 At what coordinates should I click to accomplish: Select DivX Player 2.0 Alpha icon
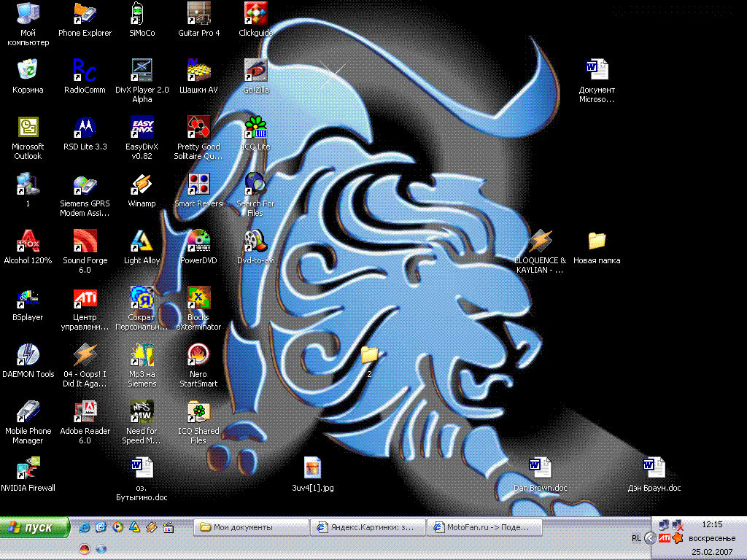142,70
